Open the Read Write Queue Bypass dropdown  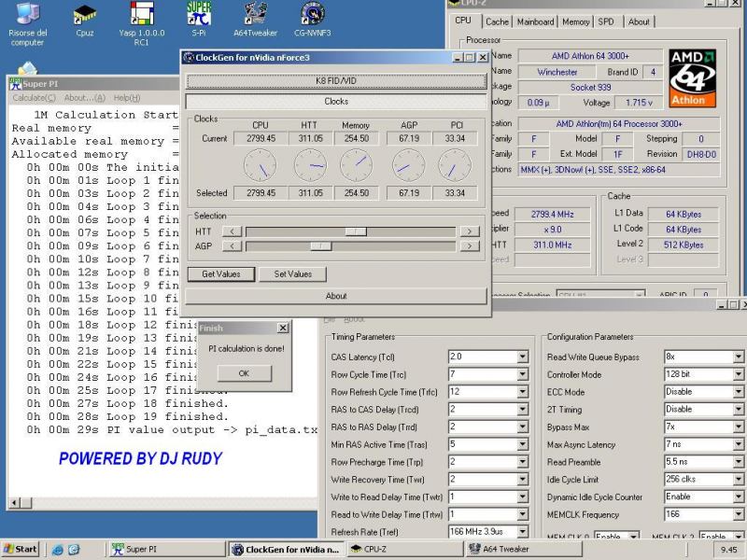[739, 357]
